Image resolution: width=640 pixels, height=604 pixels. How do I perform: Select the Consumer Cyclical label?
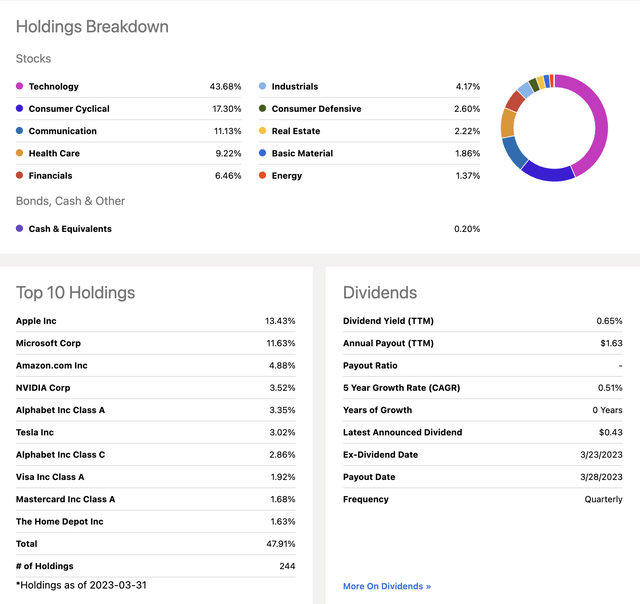[69, 109]
